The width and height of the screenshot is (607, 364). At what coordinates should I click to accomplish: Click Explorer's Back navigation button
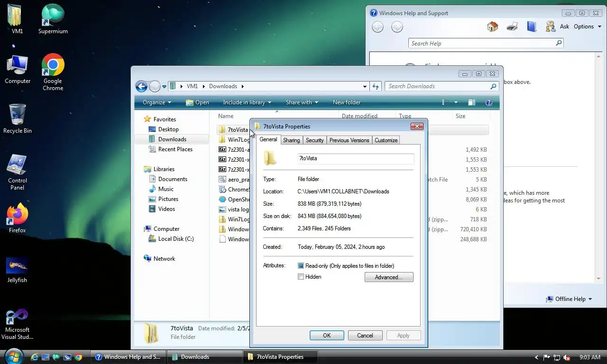[x=141, y=86]
